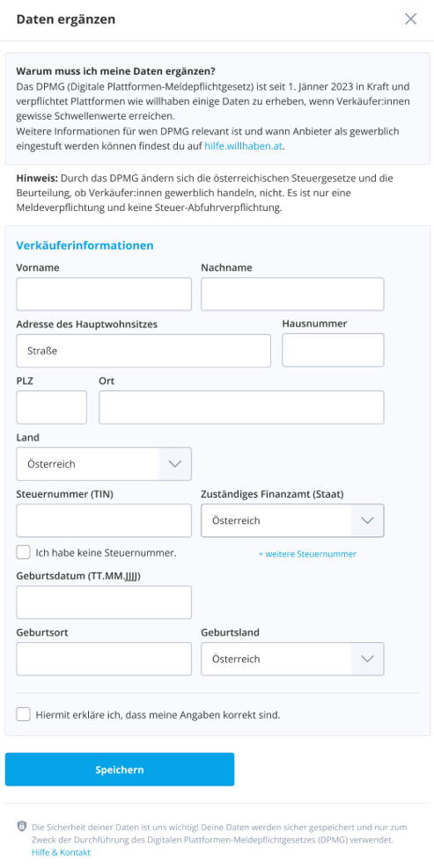Click the Straße address field

(x=143, y=350)
